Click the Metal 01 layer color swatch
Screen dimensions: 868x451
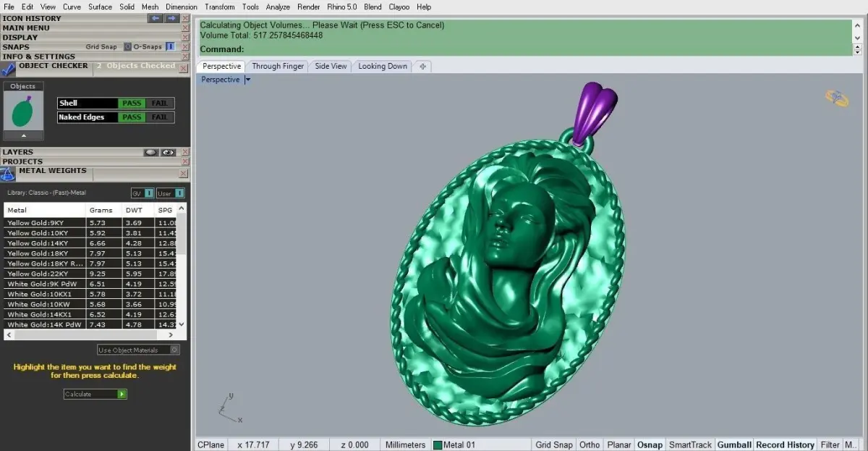tap(438, 444)
